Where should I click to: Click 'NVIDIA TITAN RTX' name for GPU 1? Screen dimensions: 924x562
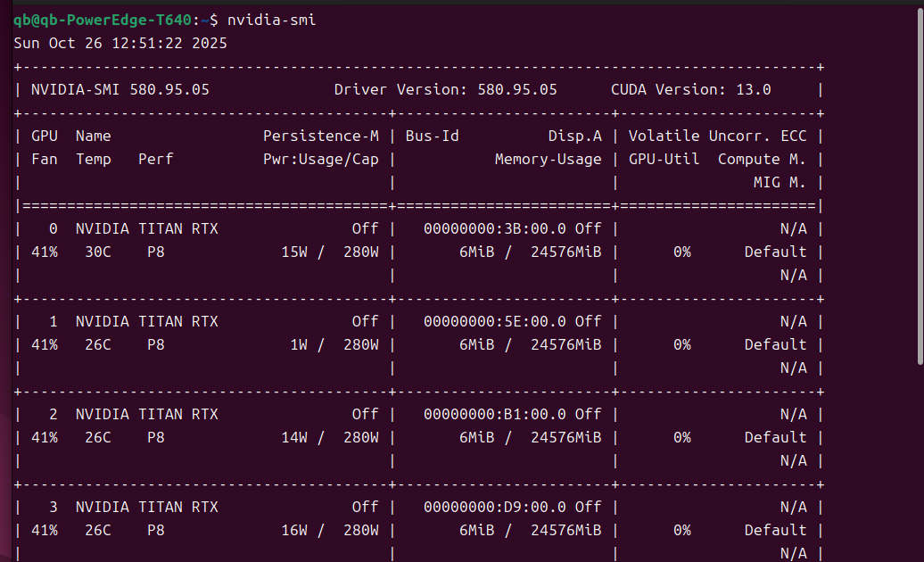tap(147, 322)
